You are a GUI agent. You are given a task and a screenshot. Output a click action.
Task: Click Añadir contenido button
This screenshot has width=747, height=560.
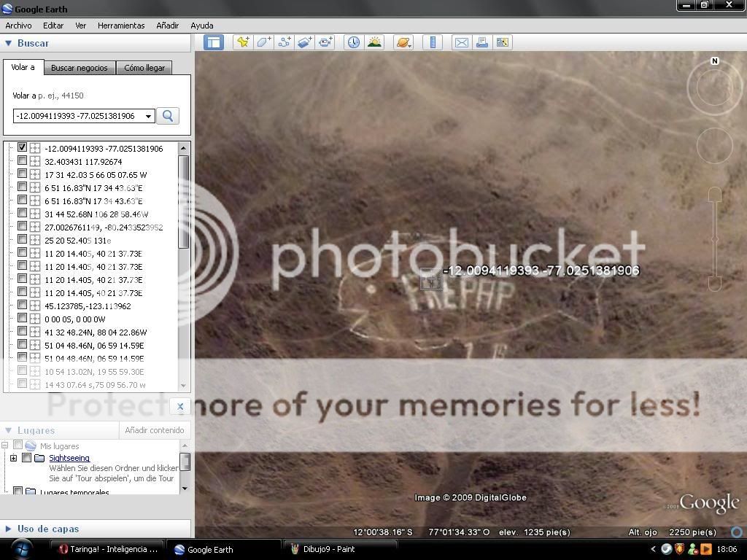pos(155,430)
